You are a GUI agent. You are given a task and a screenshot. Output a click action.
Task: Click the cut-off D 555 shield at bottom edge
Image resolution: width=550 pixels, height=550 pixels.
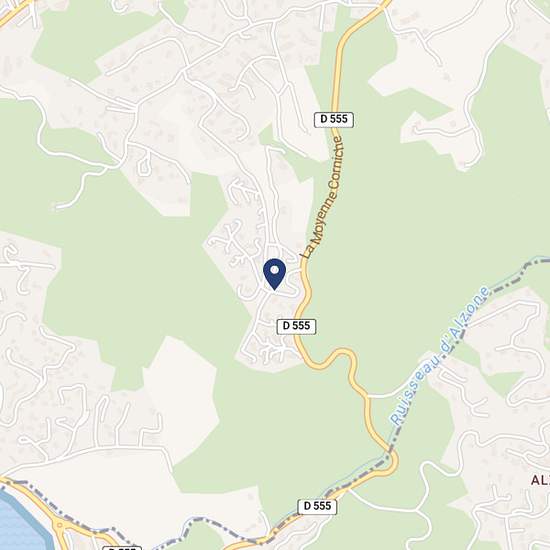(122, 548)
